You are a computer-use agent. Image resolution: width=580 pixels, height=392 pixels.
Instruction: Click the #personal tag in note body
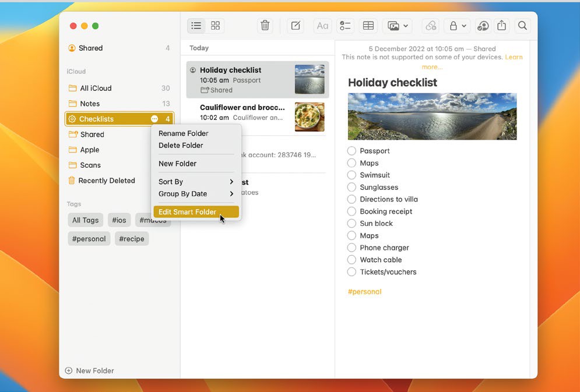point(364,292)
